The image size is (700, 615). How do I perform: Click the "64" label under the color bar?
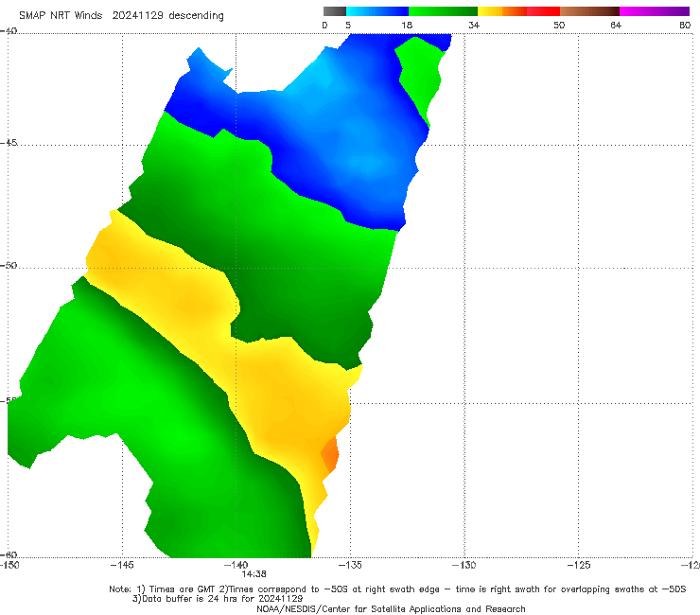[616, 26]
